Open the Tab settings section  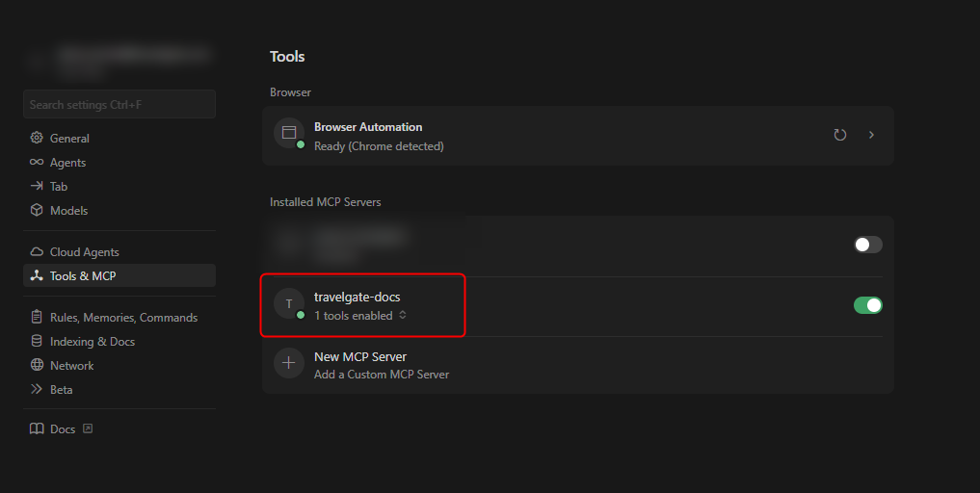[x=58, y=187]
